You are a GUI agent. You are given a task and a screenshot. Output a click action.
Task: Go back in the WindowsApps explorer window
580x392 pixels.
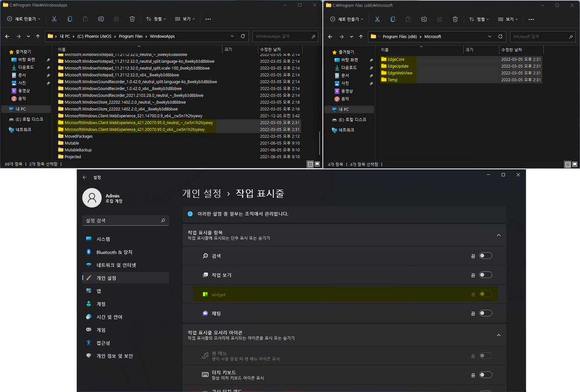pos(7,36)
